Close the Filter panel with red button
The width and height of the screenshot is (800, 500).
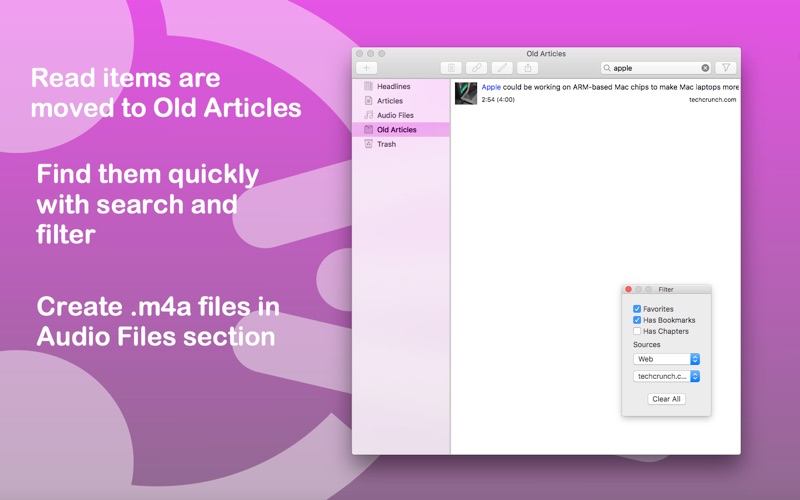pyautogui.click(x=629, y=289)
